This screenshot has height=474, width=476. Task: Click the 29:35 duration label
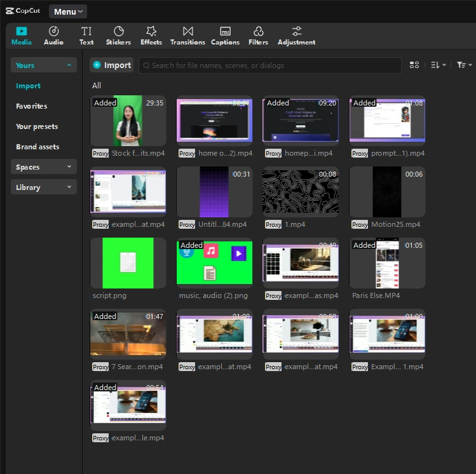pyautogui.click(x=154, y=103)
